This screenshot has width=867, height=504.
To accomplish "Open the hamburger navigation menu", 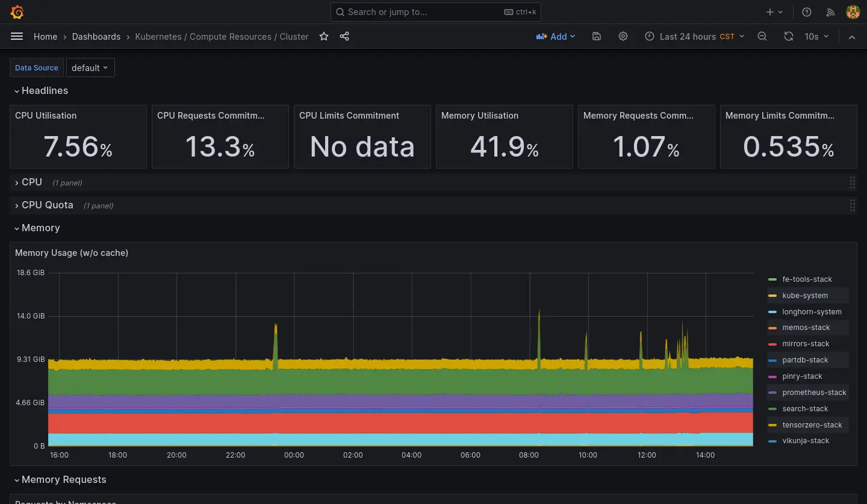I will 17,36.
